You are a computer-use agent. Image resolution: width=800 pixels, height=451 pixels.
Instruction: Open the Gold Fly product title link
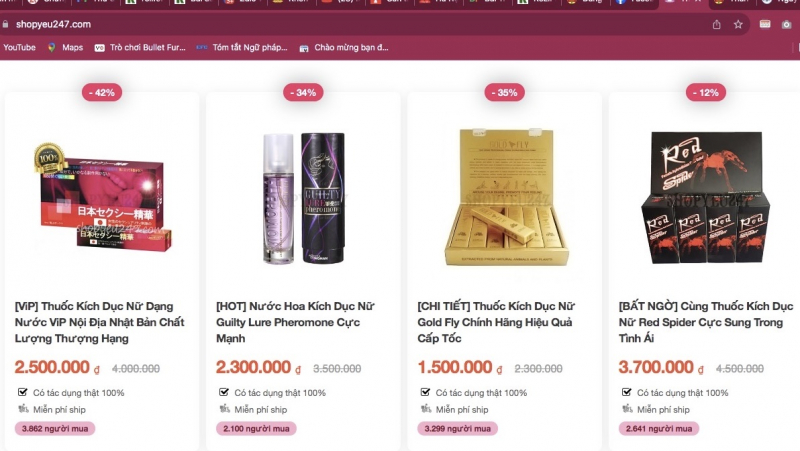496,322
